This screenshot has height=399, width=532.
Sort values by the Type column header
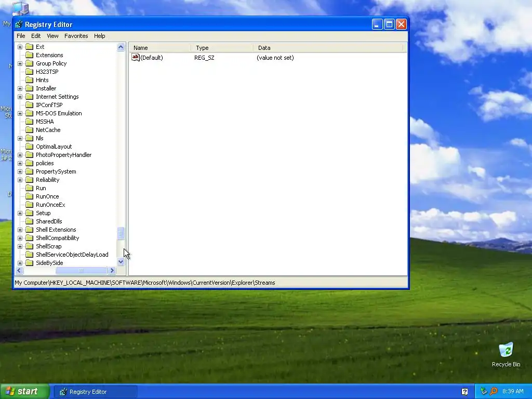pos(222,48)
